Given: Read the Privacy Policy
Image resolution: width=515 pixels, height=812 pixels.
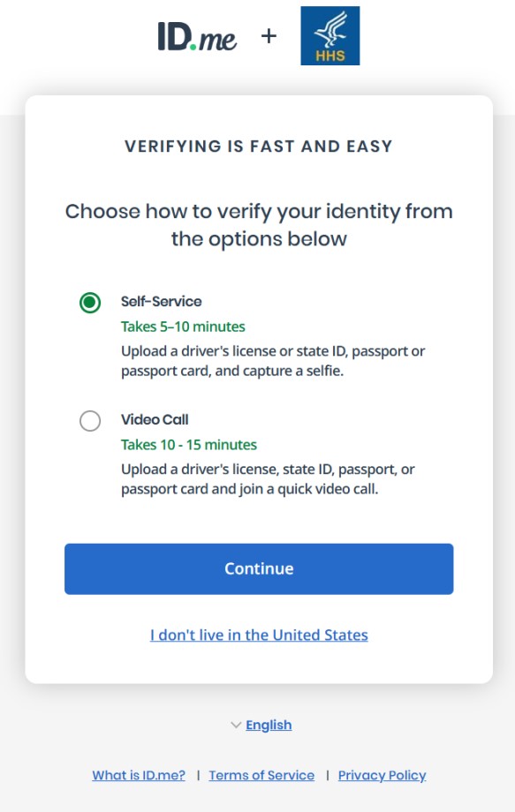Looking at the screenshot, I should click(x=382, y=775).
